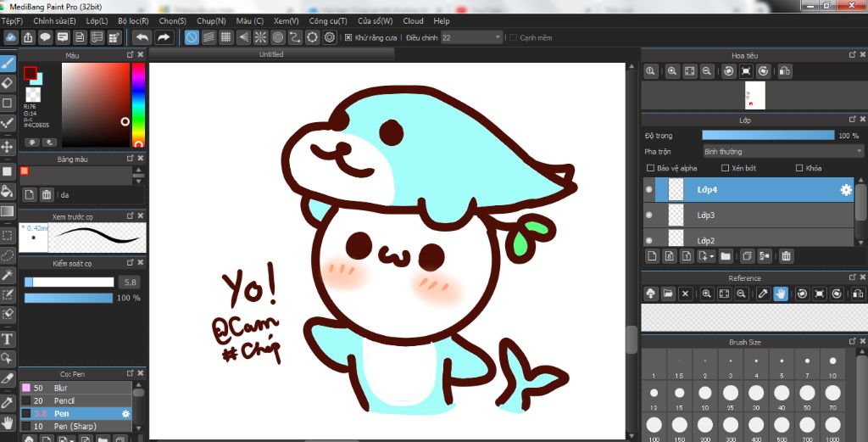
Task: Open Tệp(F) menu
Action: 12,21
